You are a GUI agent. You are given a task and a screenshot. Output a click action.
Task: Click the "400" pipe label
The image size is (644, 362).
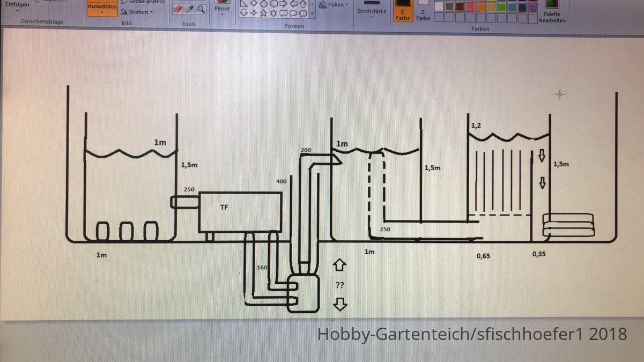(282, 182)
